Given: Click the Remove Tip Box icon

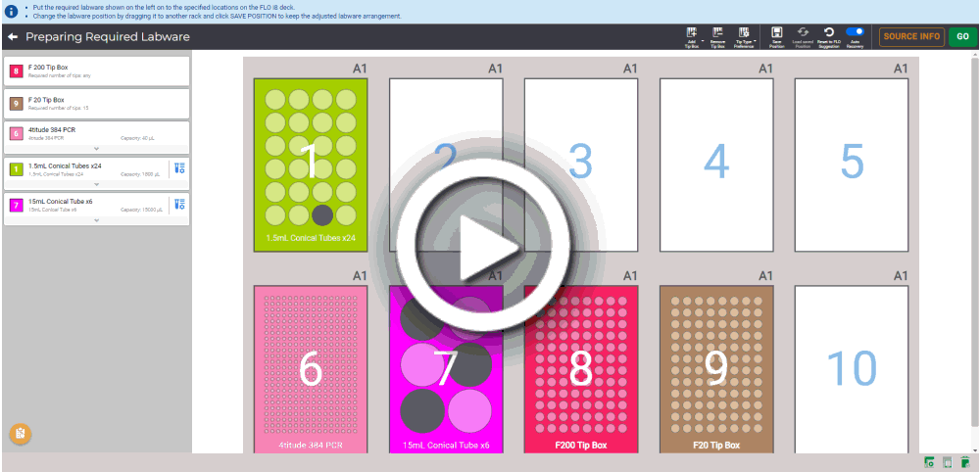Looking at the screenshot, I should (x=717, y=33).
